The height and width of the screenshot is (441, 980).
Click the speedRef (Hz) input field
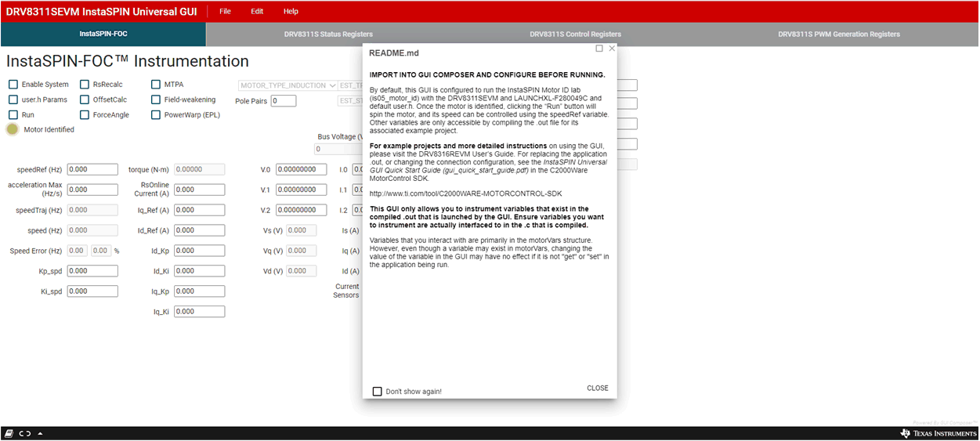pyautogui.click(x=92, y=169)
